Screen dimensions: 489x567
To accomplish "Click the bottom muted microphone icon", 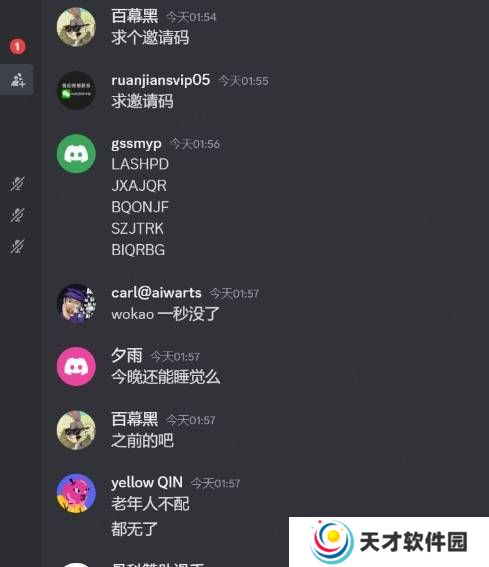I will click(x=17, y=246).
